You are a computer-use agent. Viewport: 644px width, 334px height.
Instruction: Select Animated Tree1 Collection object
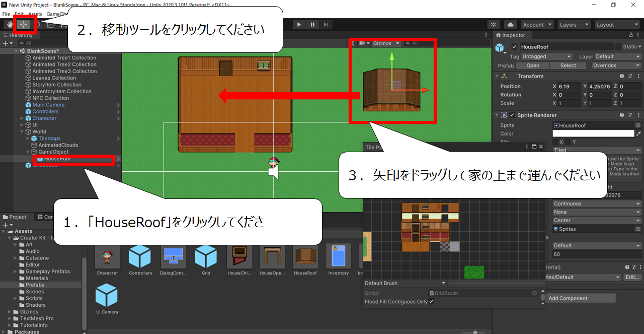[x=64, y=58]
